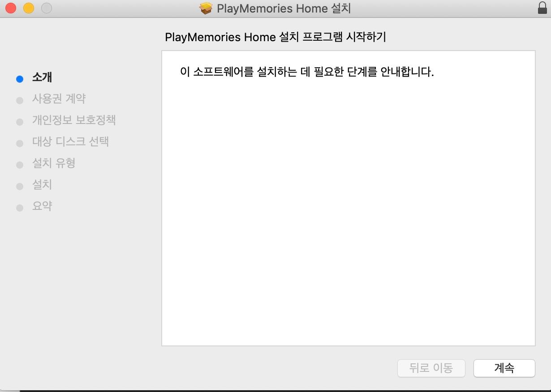The image size is (551, 392).
Task: Click the blue bullet beside 소개
Action: [19, 79]
